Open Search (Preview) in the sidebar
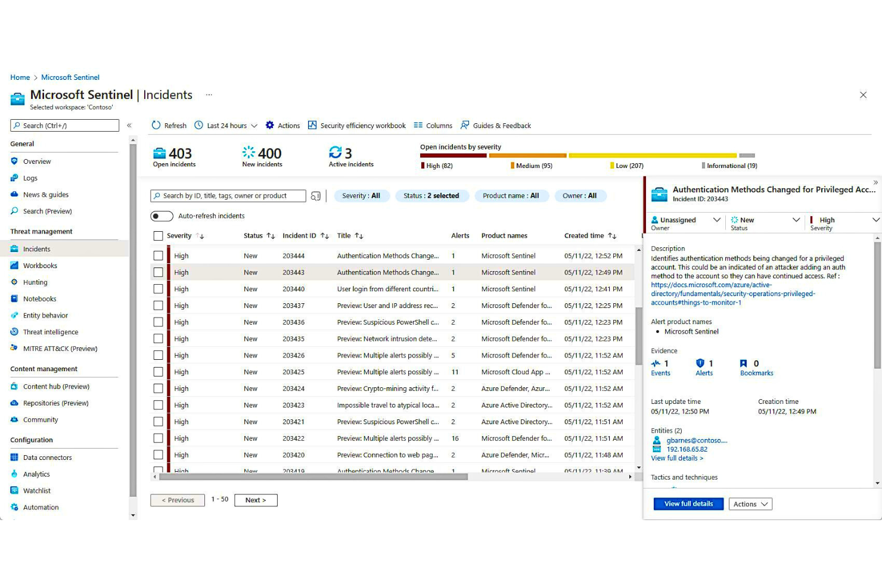882x588 pixels. tap(47, 211)
